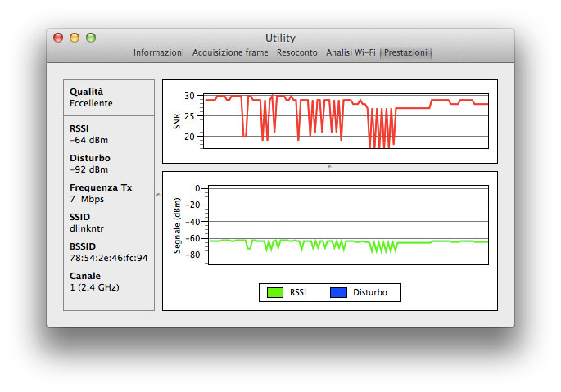Click the 'BSSID' heading
Image resolution: width=561 pixels, height=392 pixels.
click(83, 246)
